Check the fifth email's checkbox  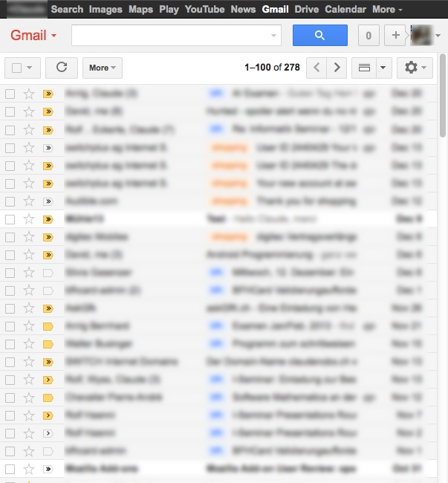pos(10,166)
